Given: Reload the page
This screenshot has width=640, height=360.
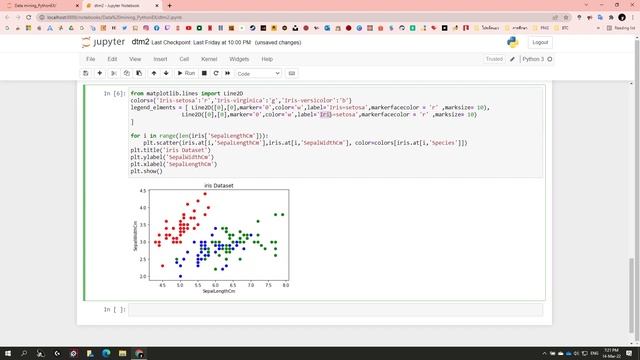Looking at the screenshot, I should (29, 17).
